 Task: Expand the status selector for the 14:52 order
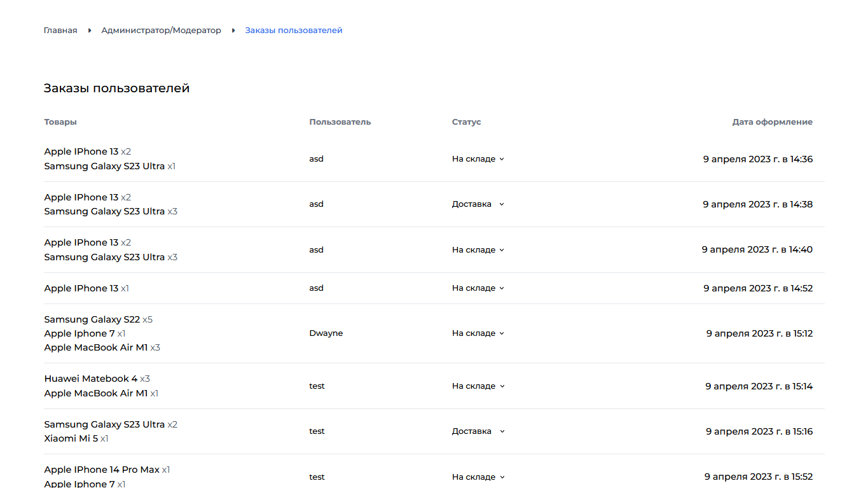click(x=478, y=288)
